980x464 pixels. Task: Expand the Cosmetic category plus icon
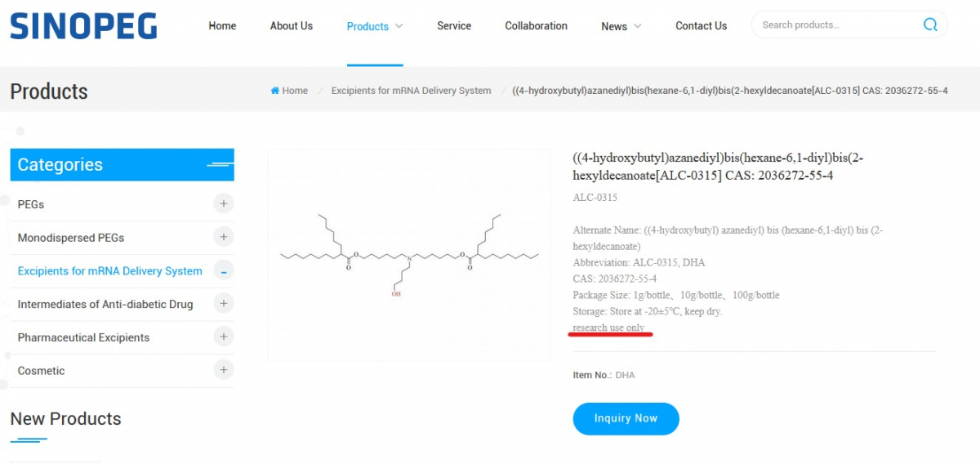224,370
